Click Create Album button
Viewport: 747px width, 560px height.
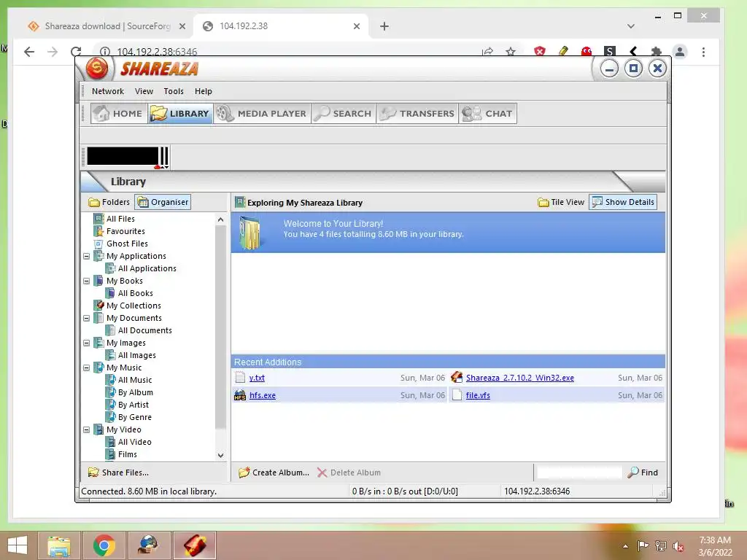[x=274, y=472]
